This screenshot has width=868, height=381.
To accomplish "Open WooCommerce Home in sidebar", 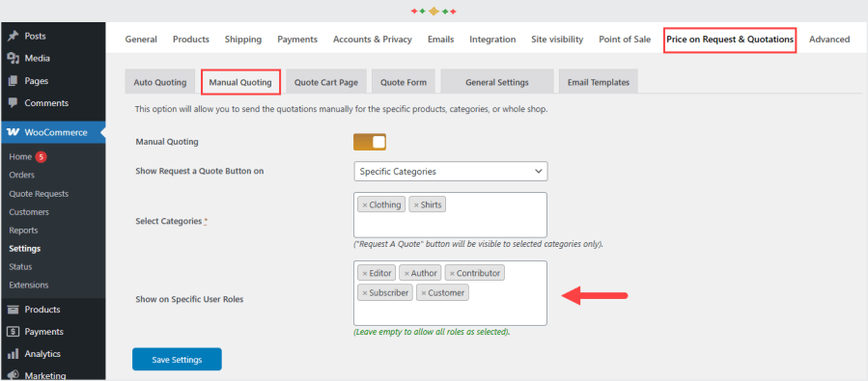I will 20,157.
